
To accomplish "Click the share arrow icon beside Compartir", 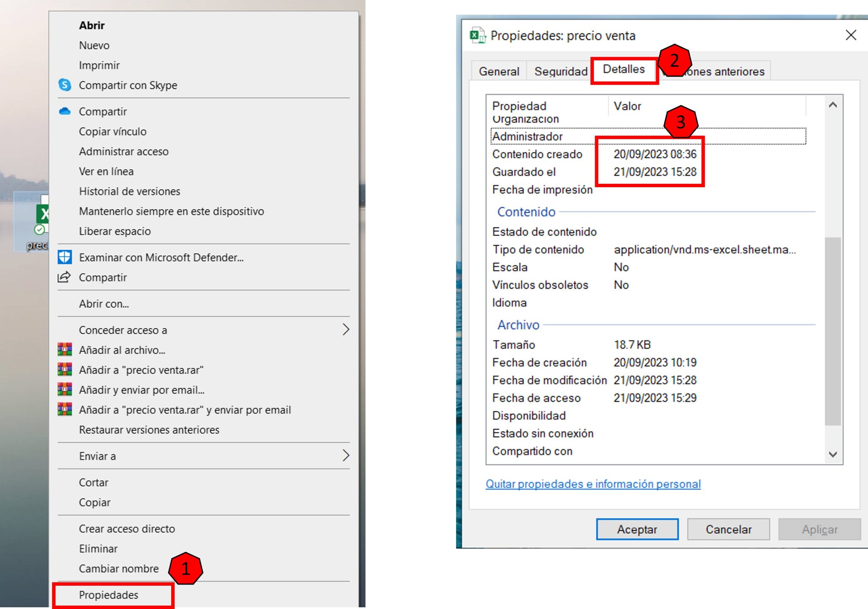I will click(x=64, y=277).
